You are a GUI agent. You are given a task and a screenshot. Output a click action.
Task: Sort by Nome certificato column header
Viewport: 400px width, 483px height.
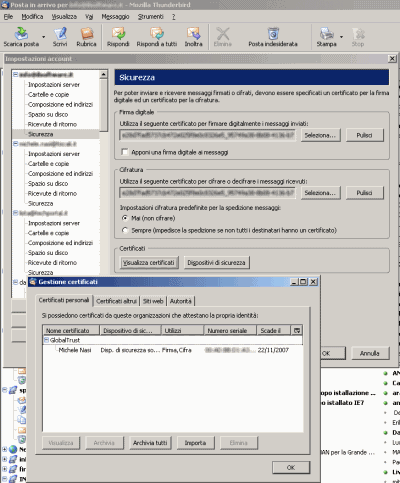pyautogui.click(x=71, y=330)
